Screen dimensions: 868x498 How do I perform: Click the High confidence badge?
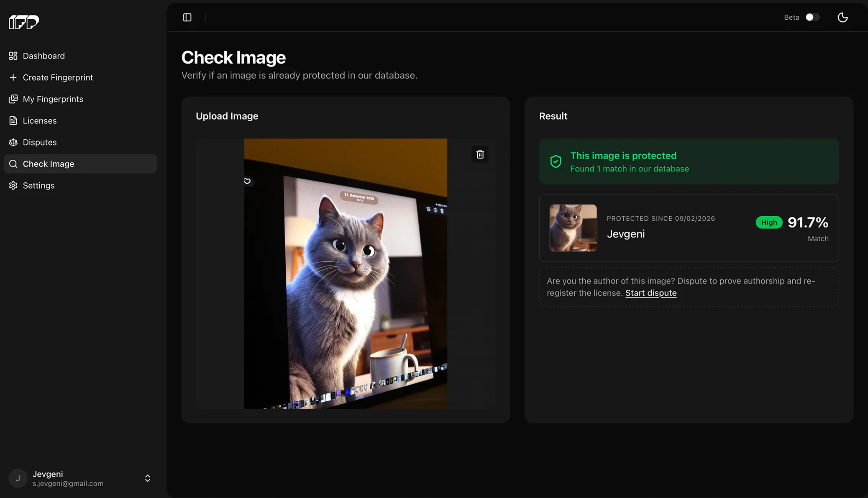click(769, 222)
